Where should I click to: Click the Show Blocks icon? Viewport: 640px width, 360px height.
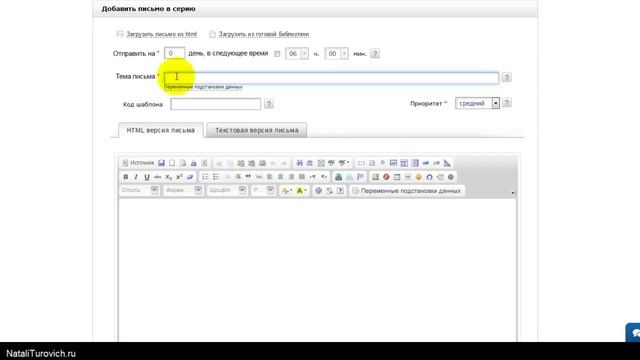[x=329, y=191]
